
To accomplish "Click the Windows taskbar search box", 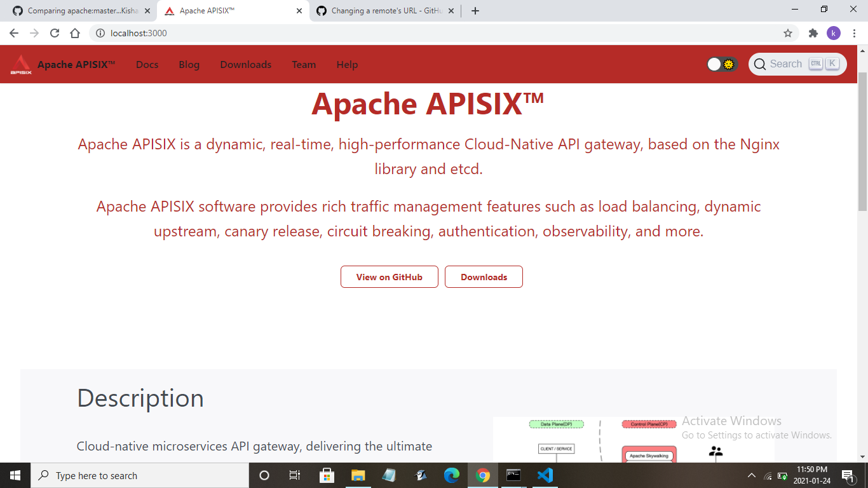I will coord(140,475).
